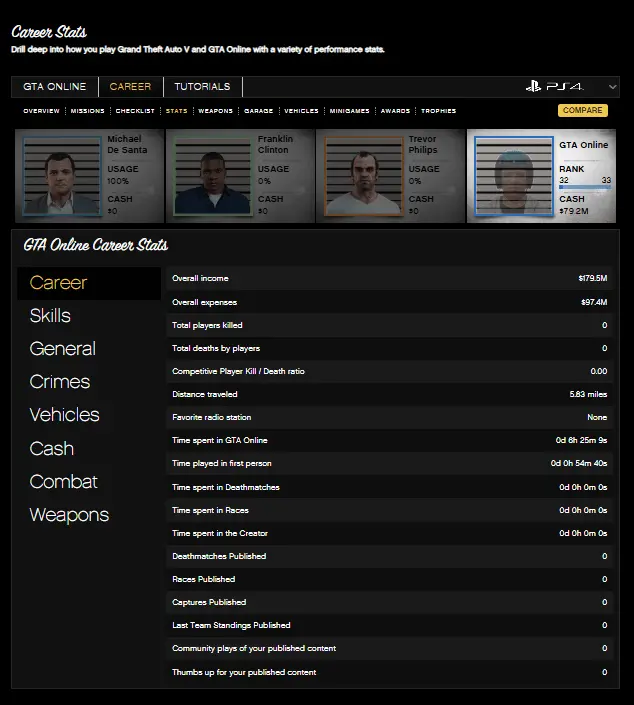
Task: Select Trevor Philips mugshot
Action: click(364, 176)
